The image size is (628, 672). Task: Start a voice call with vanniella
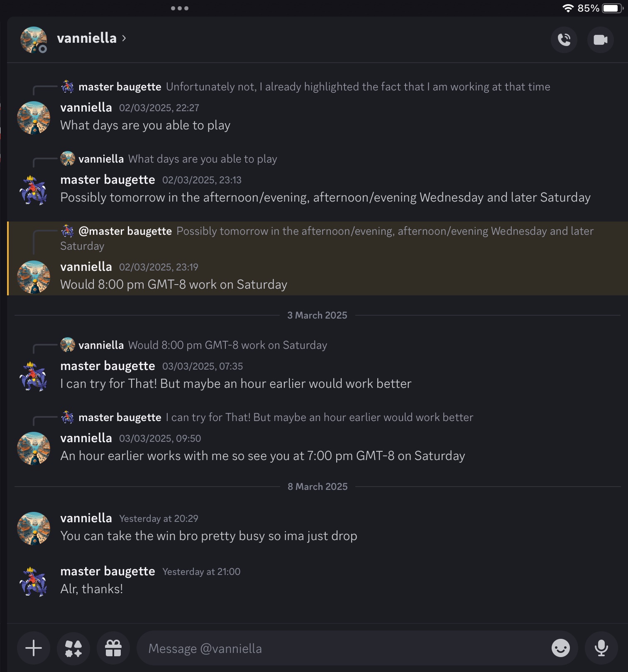(x=564, y=40)
